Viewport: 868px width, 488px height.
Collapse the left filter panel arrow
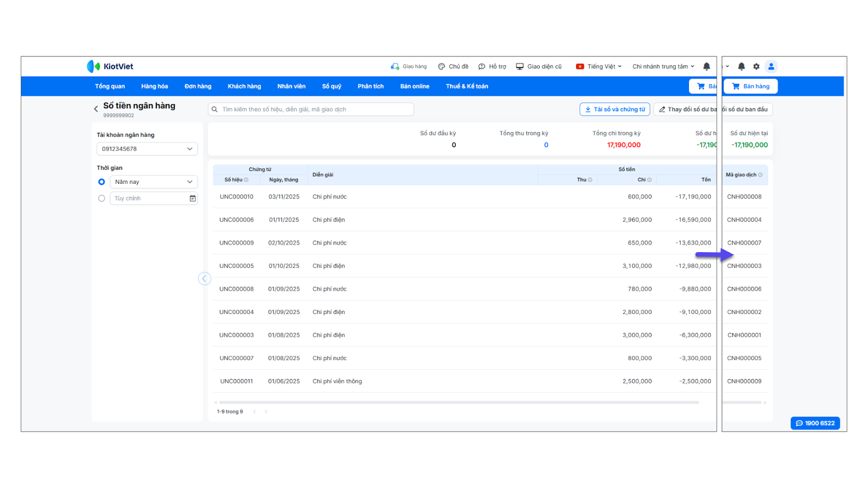coord(205,279)
